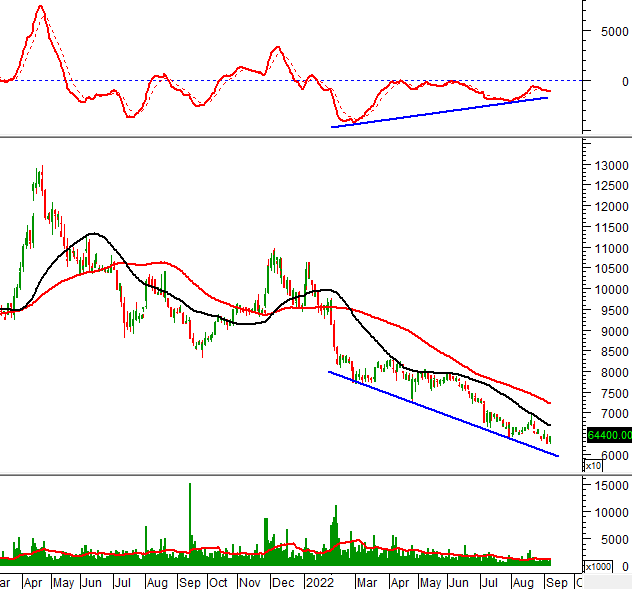Click the Sep label at right of time axis
632x589 pixels.
click(556, 581)
